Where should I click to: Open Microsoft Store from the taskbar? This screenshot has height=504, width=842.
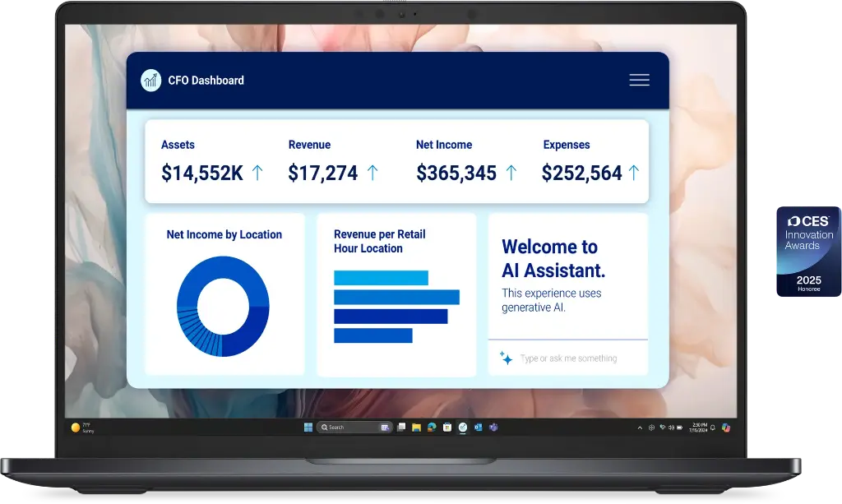[x=447, y=428]
